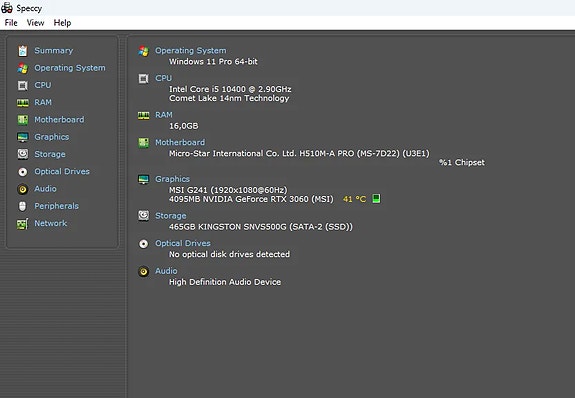Click the Motherboard heading link in summary

[180, 142]
